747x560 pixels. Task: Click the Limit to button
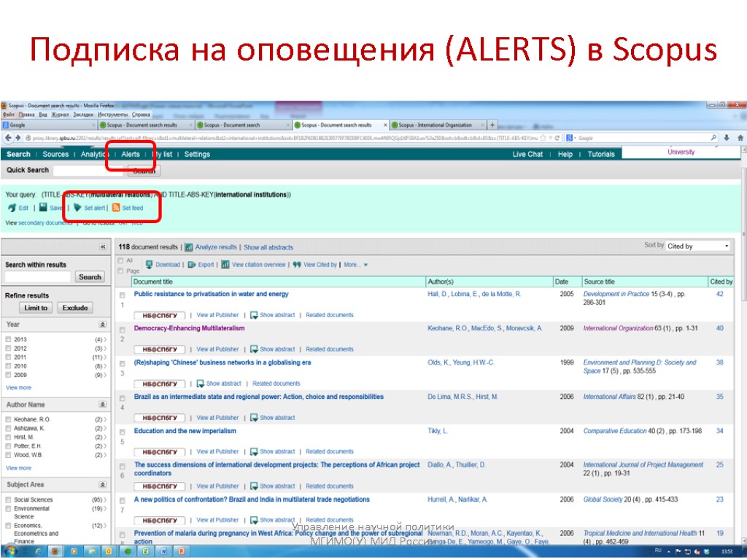(36, 308)
